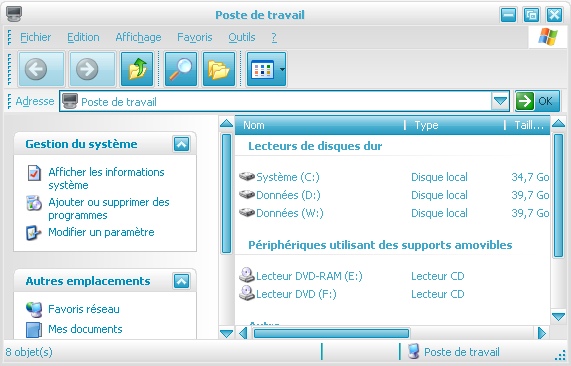Image resolution: width=571 pixels, height=366 pixels.
Task: Go up one folder level
Action: coord(137,69)
